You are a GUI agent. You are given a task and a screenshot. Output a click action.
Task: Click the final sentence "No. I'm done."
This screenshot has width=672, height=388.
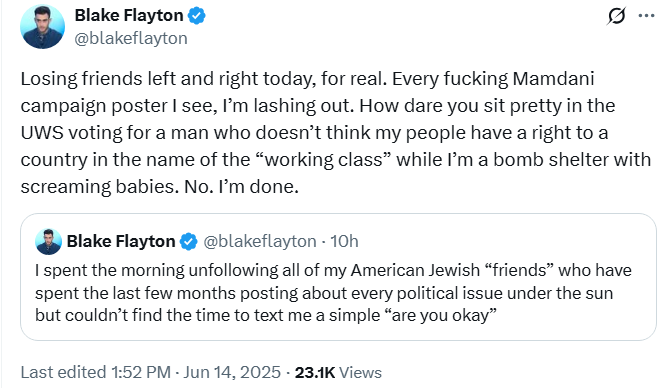241,187
